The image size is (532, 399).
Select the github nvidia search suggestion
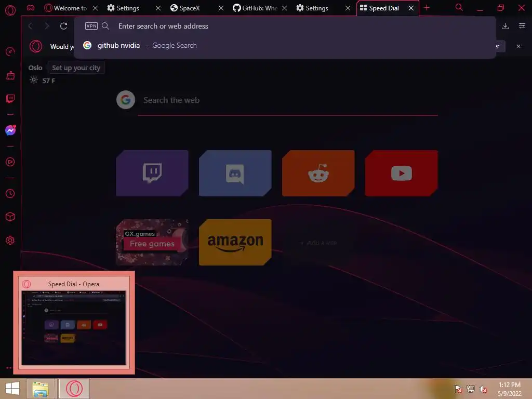click(285, 46)
